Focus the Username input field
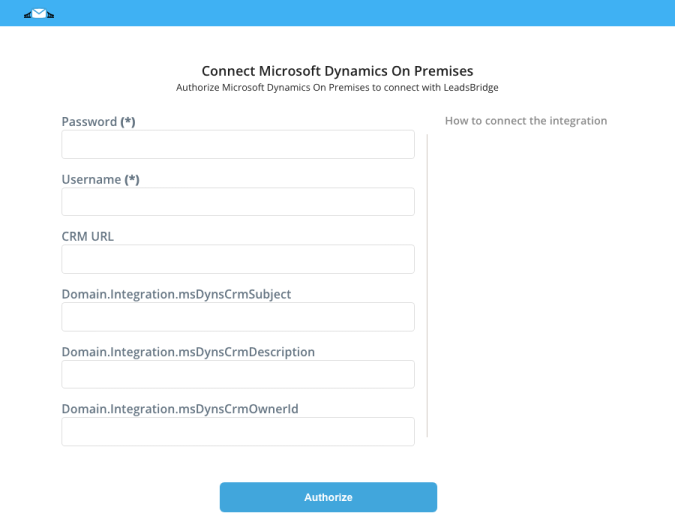Image resolution: width=675 pixels, height=525 pixels. [238, 202]
